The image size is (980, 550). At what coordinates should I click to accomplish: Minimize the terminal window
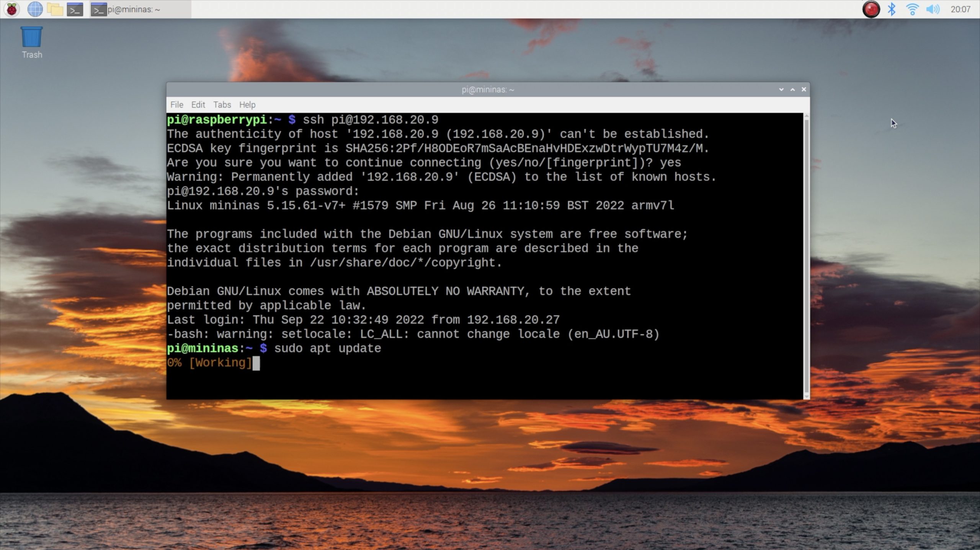coord(781,89)
